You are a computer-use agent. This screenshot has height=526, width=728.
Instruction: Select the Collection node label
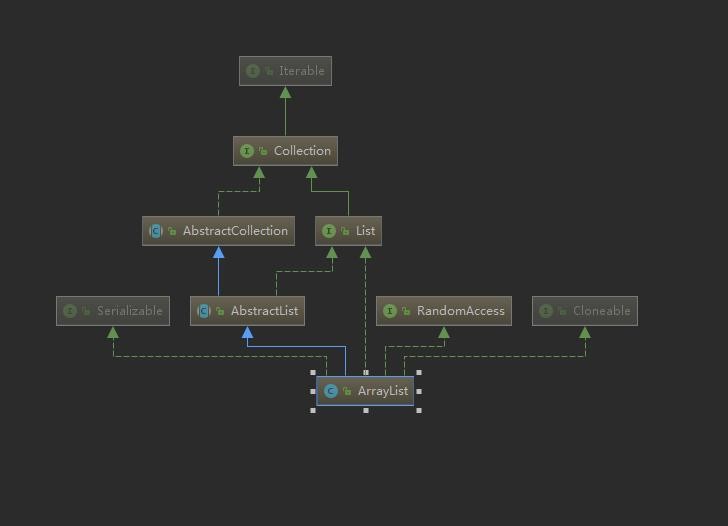(x=302, y=151)
